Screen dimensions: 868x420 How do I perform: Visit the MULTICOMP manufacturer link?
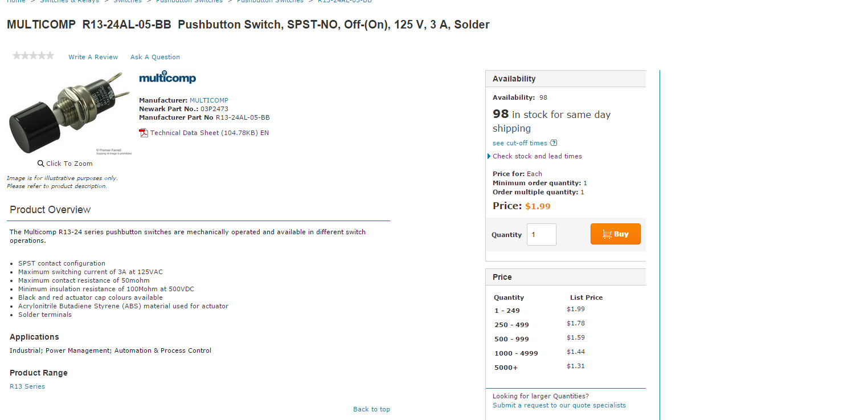[x=208, y=100]
